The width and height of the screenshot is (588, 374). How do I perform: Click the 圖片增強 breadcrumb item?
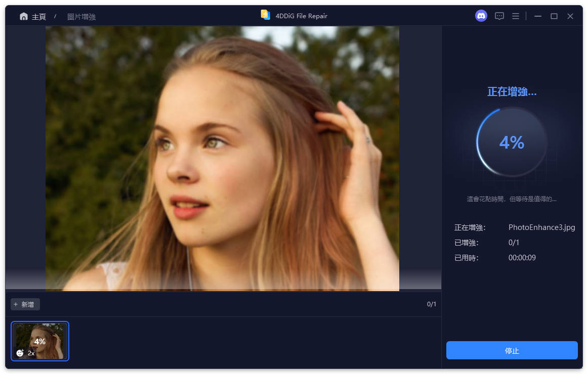(81, 16)
